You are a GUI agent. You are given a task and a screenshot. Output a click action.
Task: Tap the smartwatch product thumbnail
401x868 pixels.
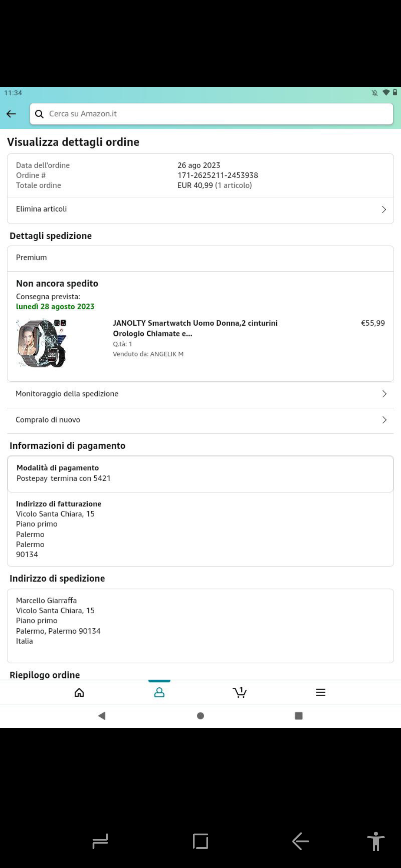click(42, 343)
